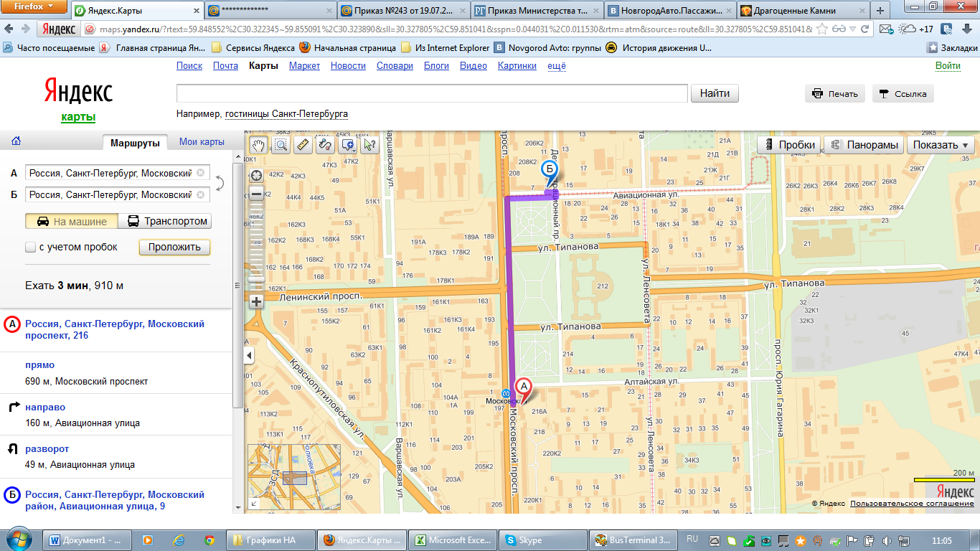Image resolution: width=980 pixels, height=551 pixels.
Task: Open the Сервисы Яндекса bookmark folder
Action: [253, 47]
